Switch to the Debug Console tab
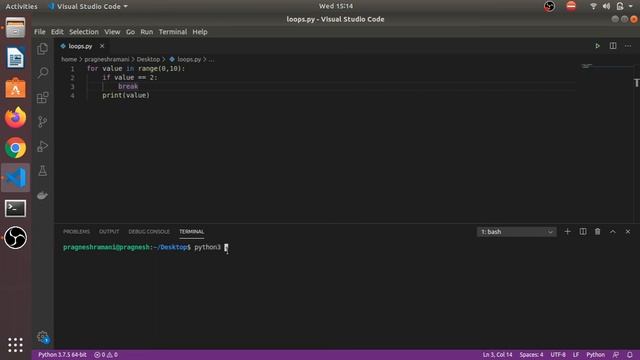This screenshot has height=360, width=640. (x=149, y=231)
